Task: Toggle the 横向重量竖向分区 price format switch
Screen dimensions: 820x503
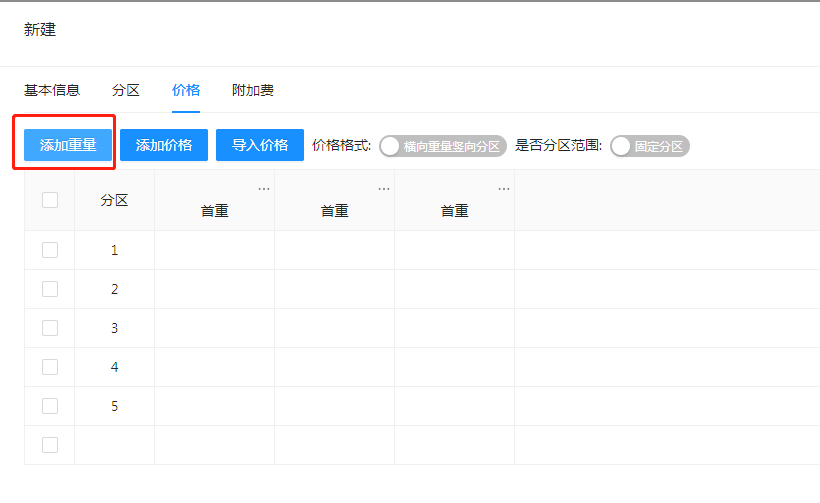Action: click(x=443, y=146)
